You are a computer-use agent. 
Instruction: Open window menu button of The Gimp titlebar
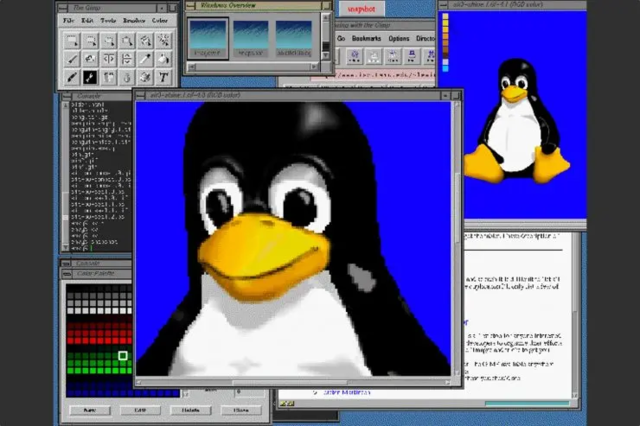(x=62, y=8)
